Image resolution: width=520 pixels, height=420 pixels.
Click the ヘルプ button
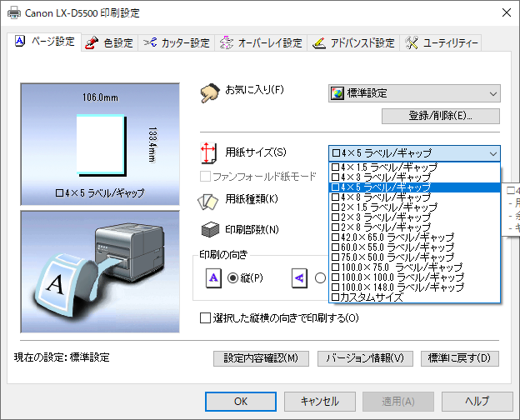click(477, 402)
